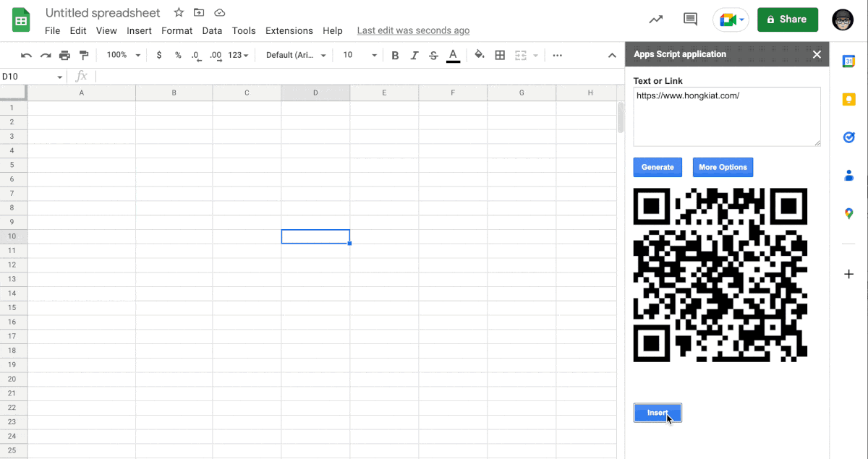Screen dimensions: 868x459
Task: Click the green Share button
Action: pyautogui.click(x=788, y=20)
